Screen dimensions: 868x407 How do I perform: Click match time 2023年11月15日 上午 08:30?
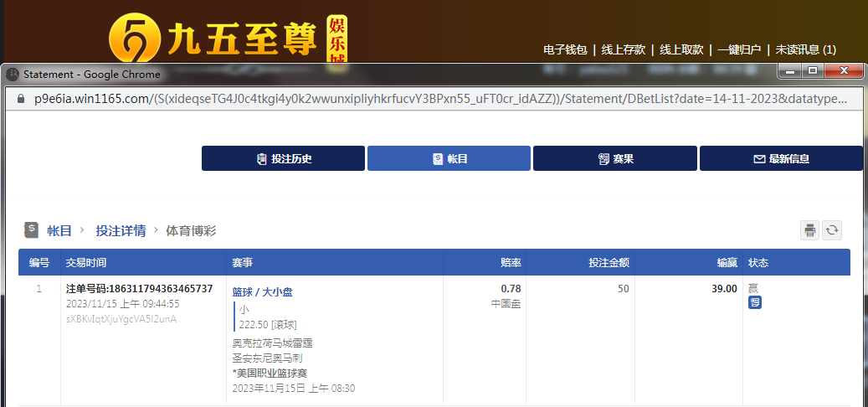[x=294, y=389]
